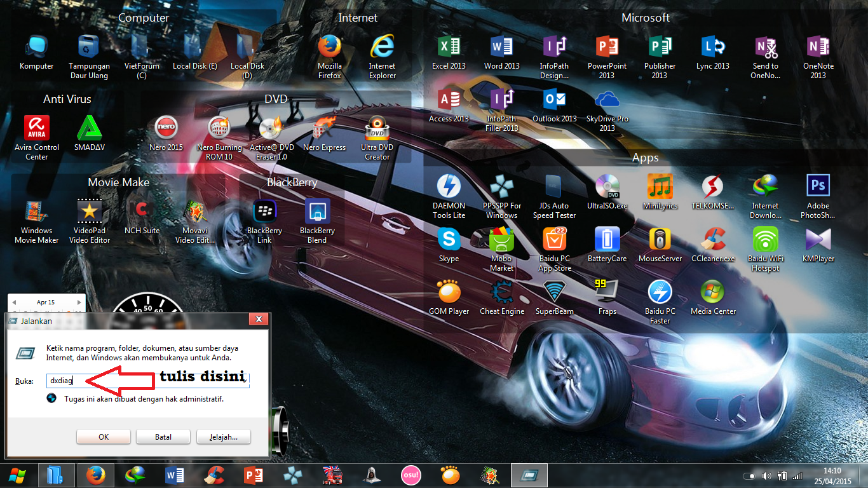Launch KMPlayer shortcut
The width and height of the screenshot is (868, 488).
click(x=818, y=245)
